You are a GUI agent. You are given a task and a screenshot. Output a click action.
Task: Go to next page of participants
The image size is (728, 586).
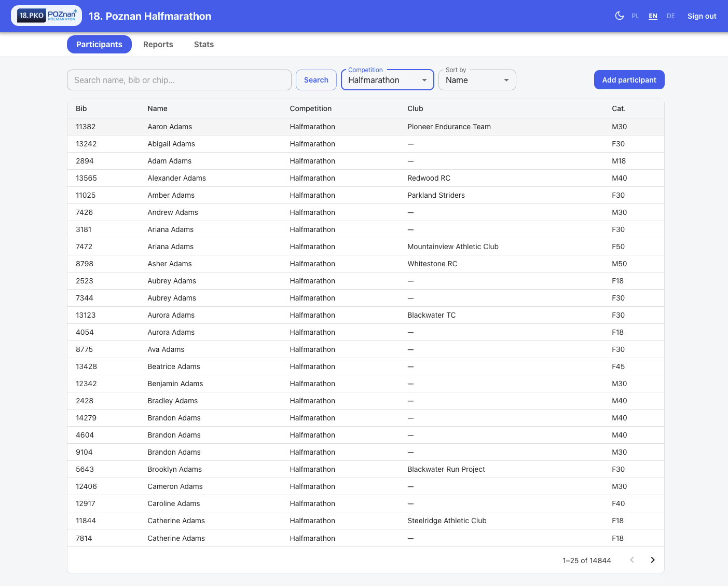(653, 560)
